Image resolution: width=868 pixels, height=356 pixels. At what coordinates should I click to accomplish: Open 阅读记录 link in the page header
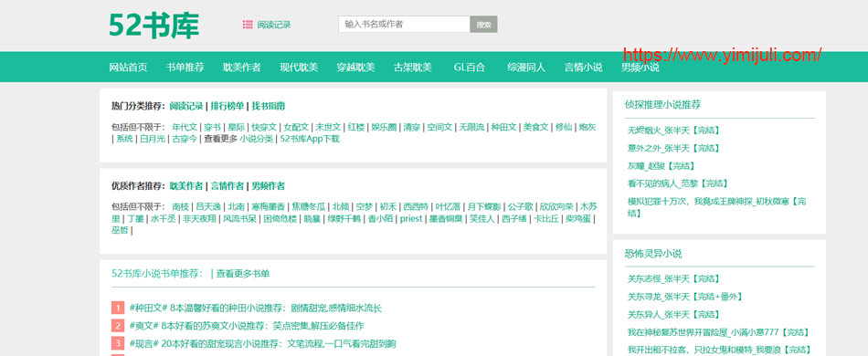point(274,25)
